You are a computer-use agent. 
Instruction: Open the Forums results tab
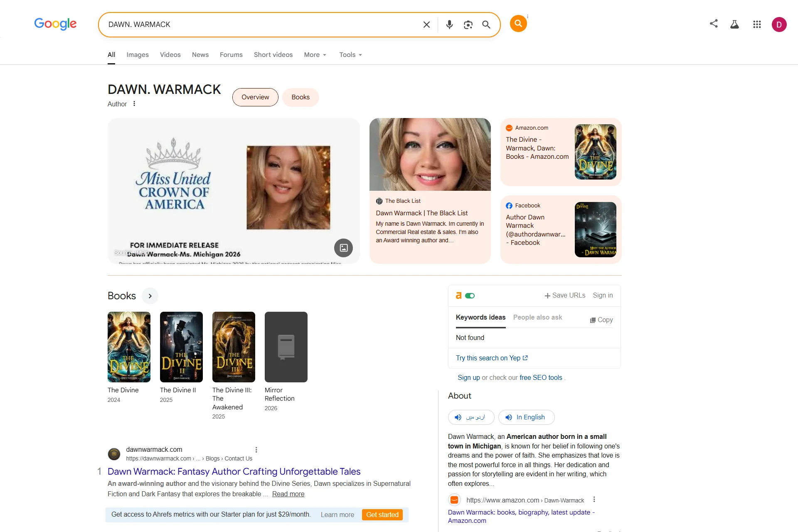pos(231,55)
